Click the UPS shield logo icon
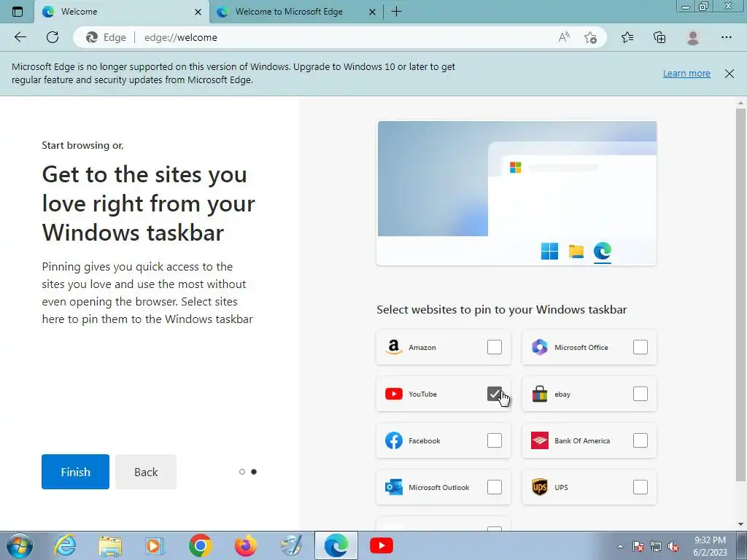This screenshot has height=560, width=747. (540, 487)
